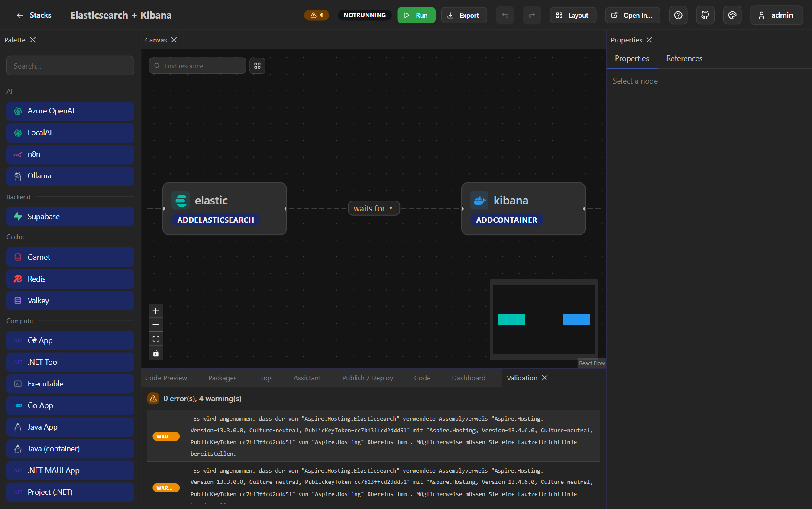Switch to the Assistant tab
Image resolution: width=812 pixels, height=509 pixels.
point(307,378)
